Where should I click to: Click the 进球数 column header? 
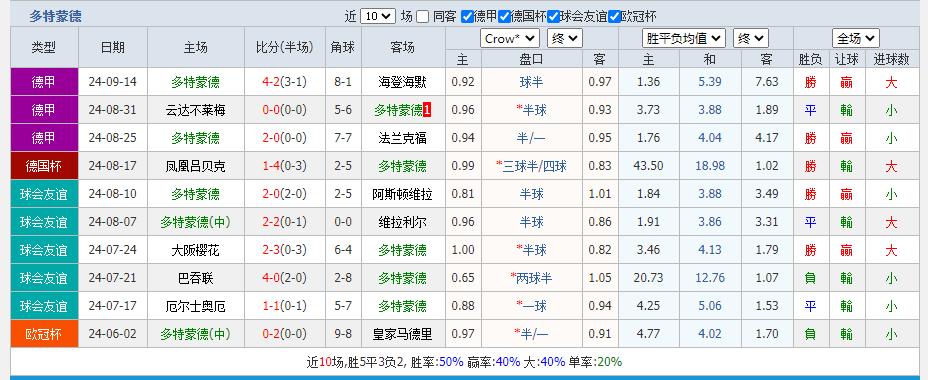[x=891, y=59]
